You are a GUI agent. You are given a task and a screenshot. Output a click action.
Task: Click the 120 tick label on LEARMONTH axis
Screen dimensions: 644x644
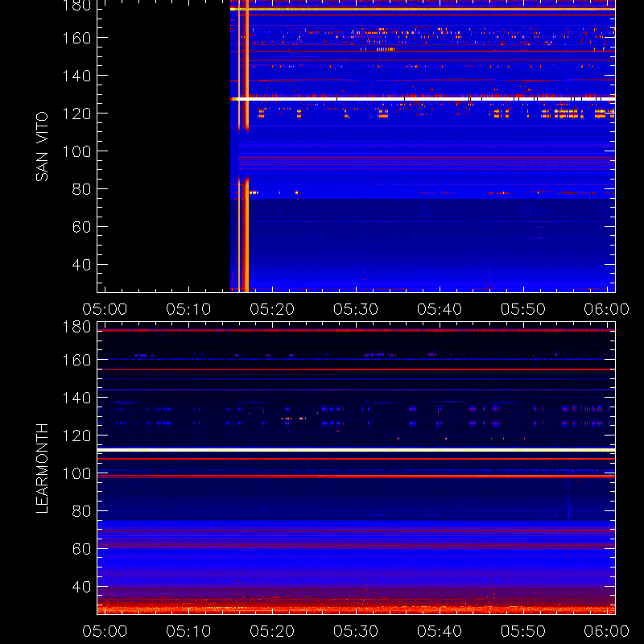(x=76, y=436)
